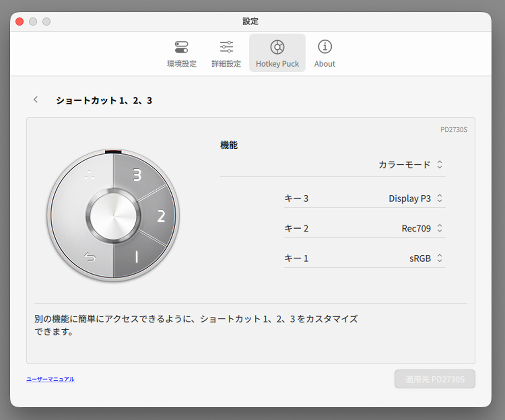The image size is (505, 420).
Task: Open the ユーザーマニュアル link
Action: pyautogui.click(x=50, y=379)
